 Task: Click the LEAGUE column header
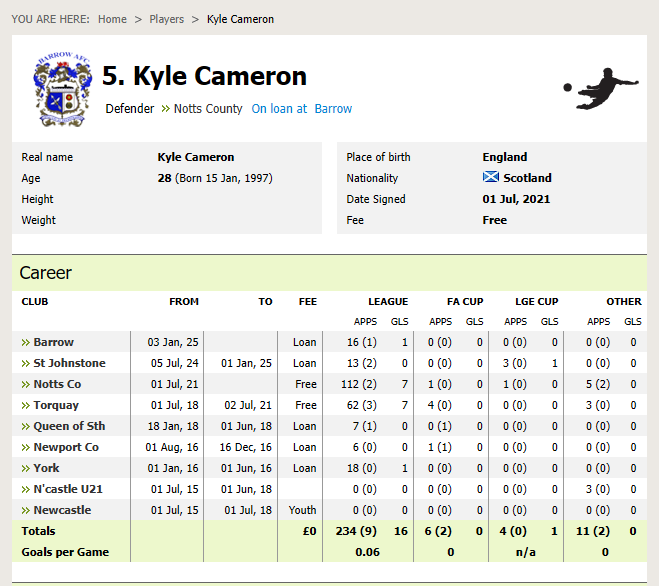(x=388, y=302)
